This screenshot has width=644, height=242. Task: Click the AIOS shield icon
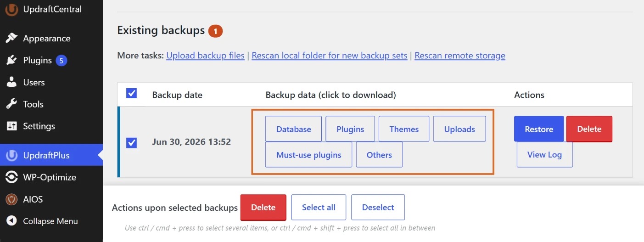pos(11,199)
